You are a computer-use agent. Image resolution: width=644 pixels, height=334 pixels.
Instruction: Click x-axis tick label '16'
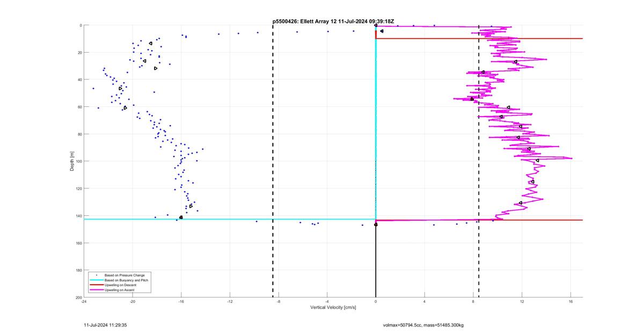[x=570, y=301]
